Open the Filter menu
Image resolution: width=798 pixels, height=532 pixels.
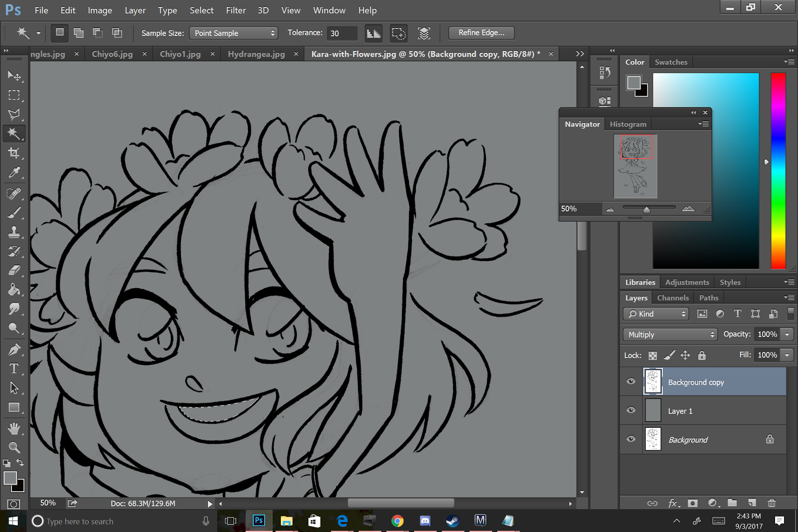(x=235, y=10)
